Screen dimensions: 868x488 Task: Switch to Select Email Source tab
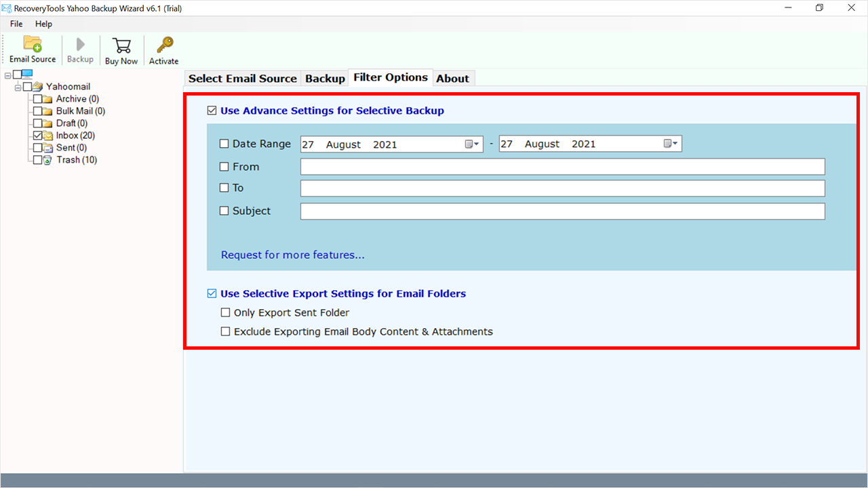click(243, 79)
